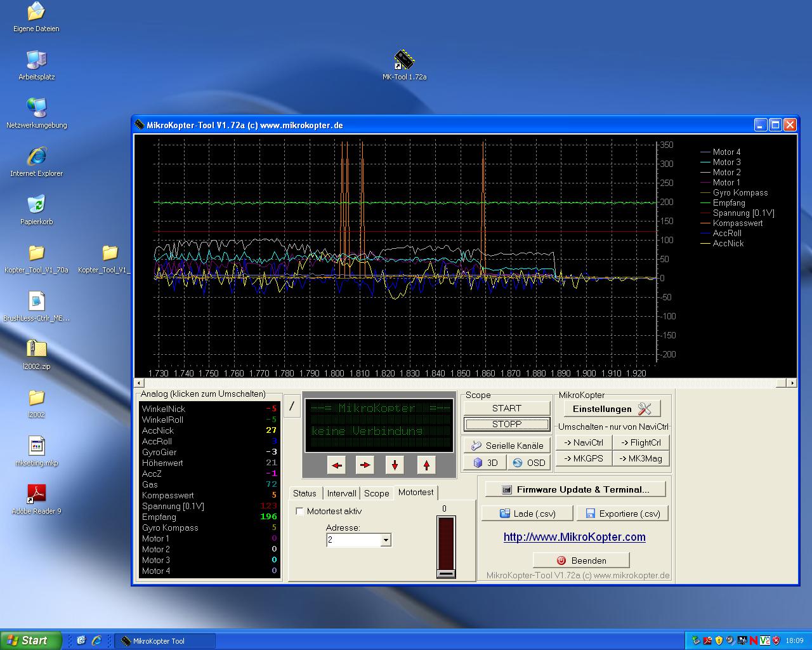The height and width of the screenshot is (650, 812).
Task: Click the motor test vertical slider
Action: click(x=446, y=547)
